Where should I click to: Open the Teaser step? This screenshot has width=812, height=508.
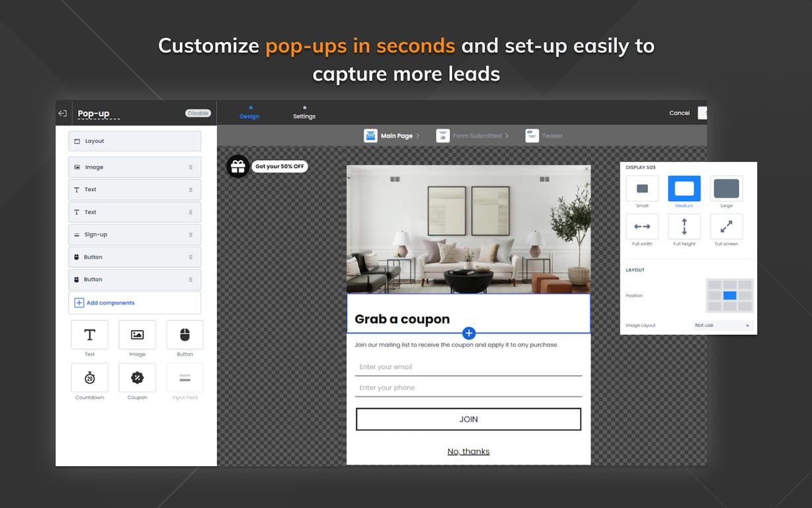544,136
